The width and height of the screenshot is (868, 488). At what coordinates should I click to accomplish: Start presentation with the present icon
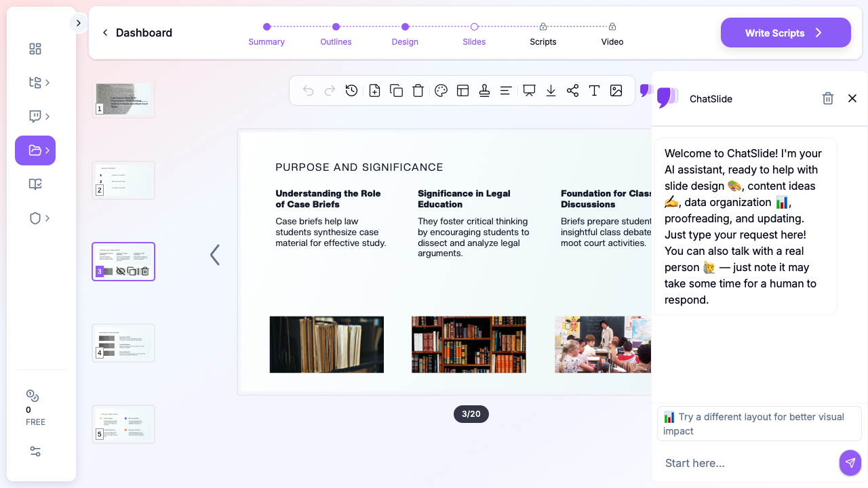529,91
